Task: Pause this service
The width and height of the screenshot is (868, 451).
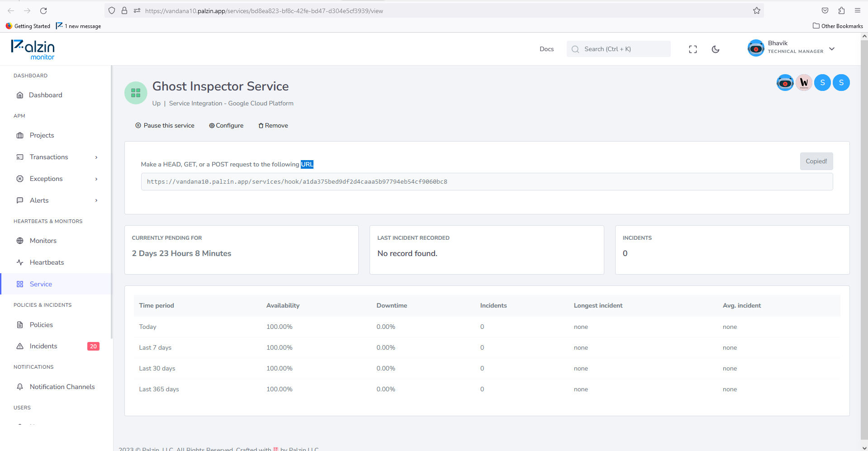Action: tap(165, 126)
